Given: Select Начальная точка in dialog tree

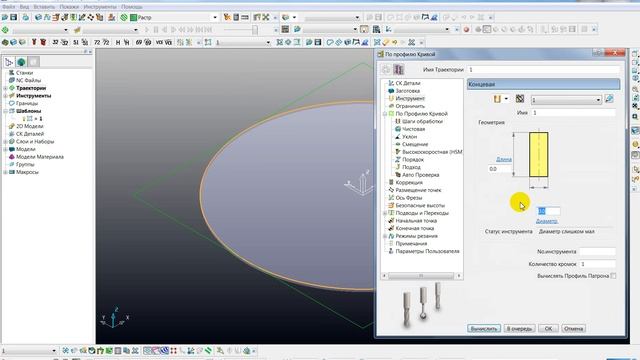Looking at the screenshot, I should 416,221.
